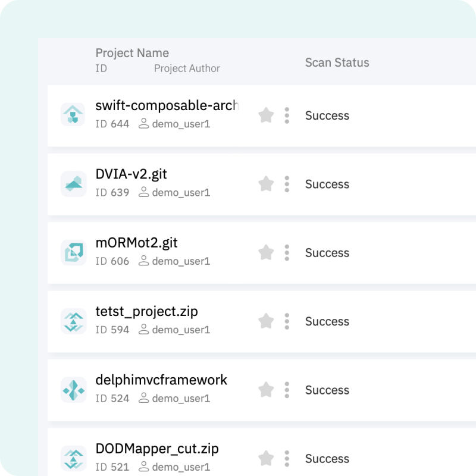This screenshot has width=476, height=476.
Task: Open more options for tetst_project.zip
Action: click(287, 321)
